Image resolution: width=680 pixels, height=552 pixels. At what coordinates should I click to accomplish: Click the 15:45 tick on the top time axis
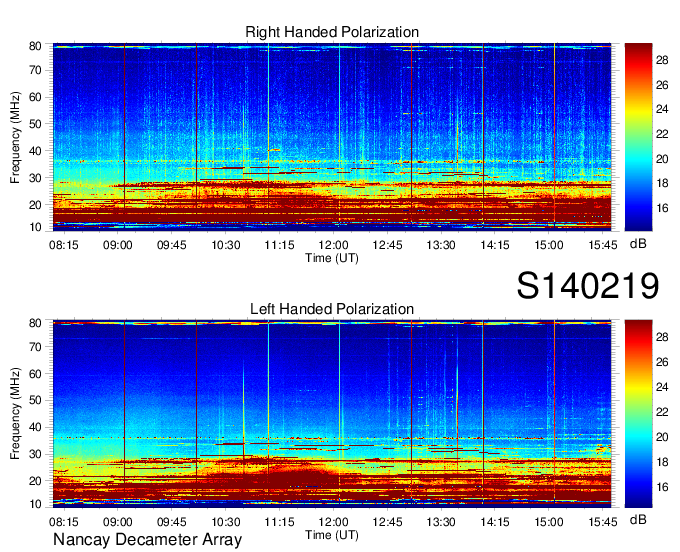602,245
